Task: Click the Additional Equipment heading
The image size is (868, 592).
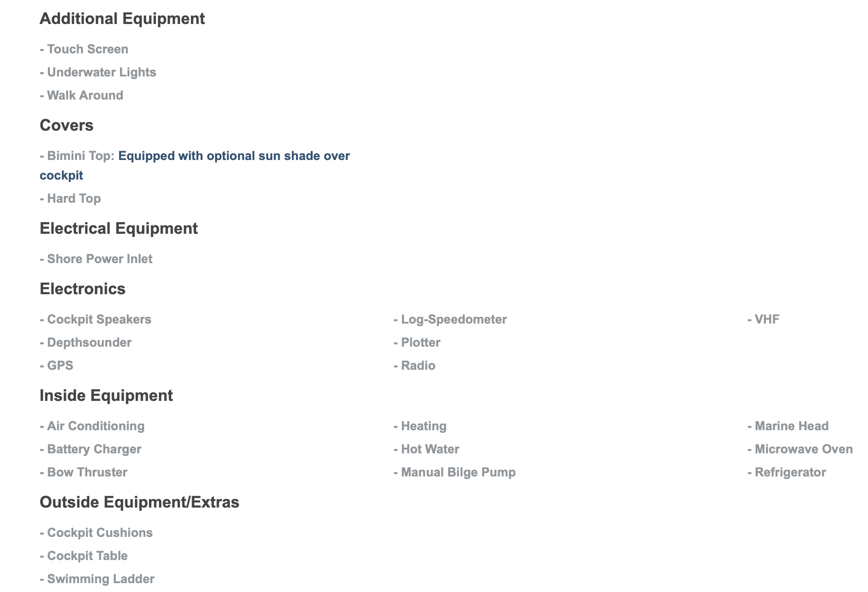Action: click(x=122, y=19)
